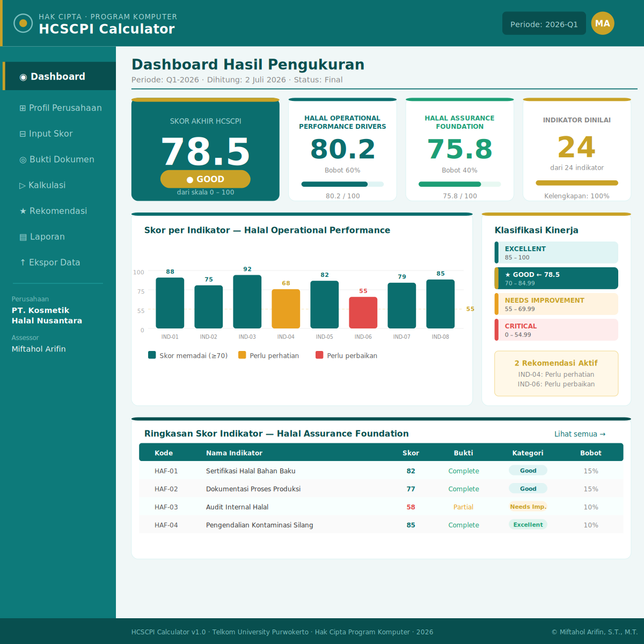Click the teal Skor memadai legend swatch

click(x=152, y=355)
